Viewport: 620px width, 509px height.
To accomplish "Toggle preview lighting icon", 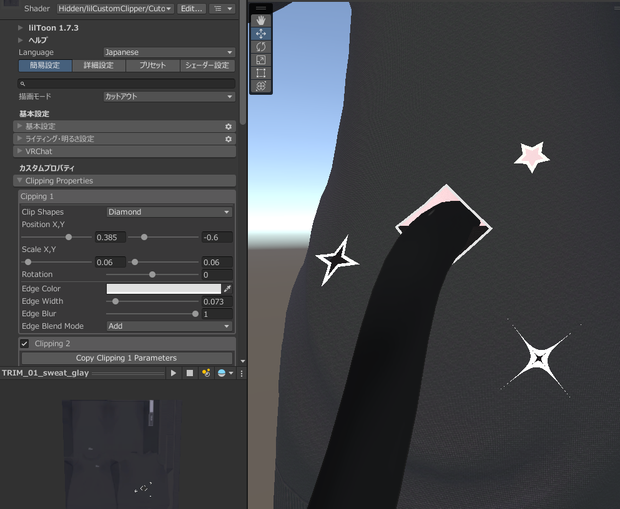I will click(206, 373).
